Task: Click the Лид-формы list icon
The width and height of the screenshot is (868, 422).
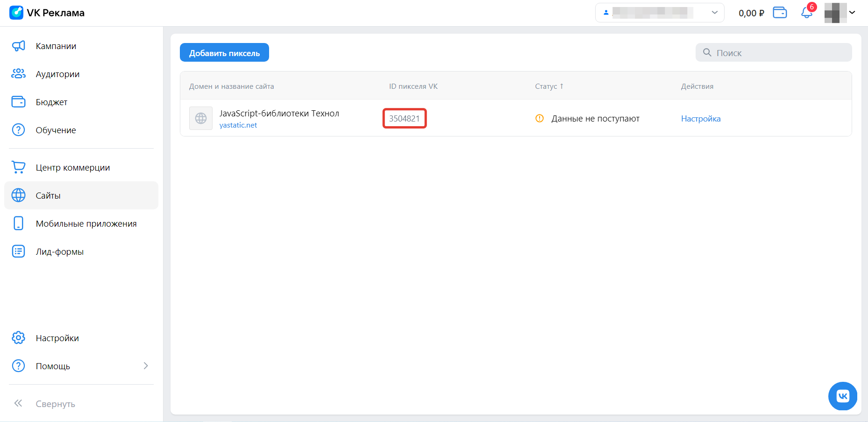Action: tap(19, 251)
